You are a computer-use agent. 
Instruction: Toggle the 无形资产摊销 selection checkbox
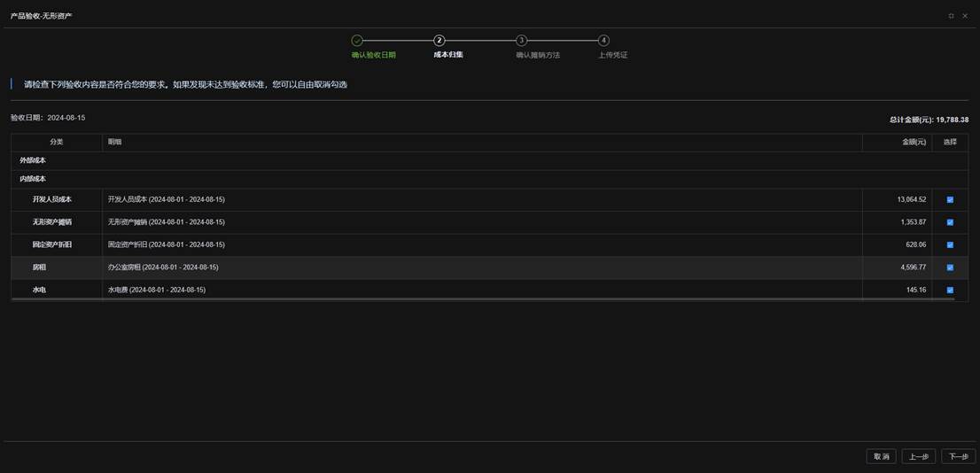click(950, 222)
